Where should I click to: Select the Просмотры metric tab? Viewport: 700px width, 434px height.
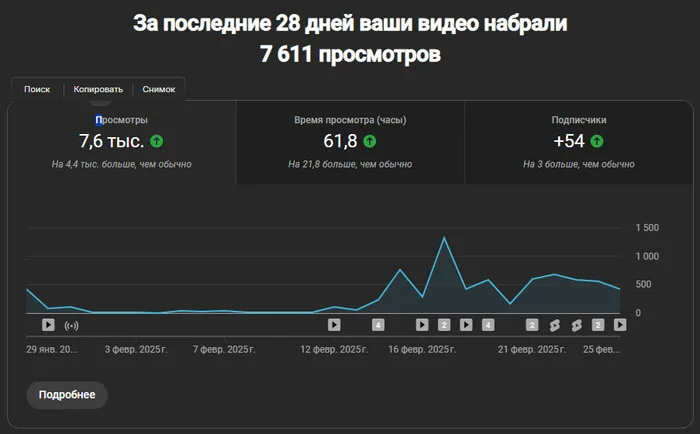coord(121,142)
